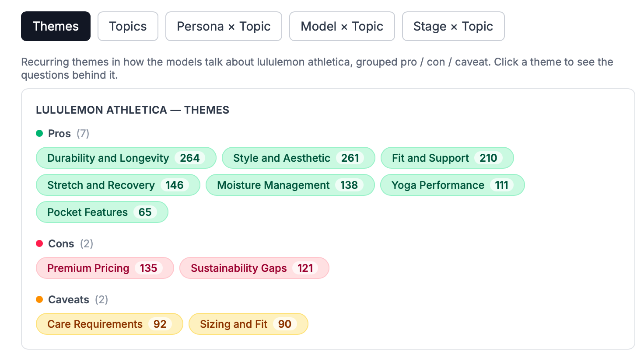Image resolution: width=644 pixels, height=361 pixels.
Task: Select the Persona × Topic tab
Action: click(x=224, y=26)
